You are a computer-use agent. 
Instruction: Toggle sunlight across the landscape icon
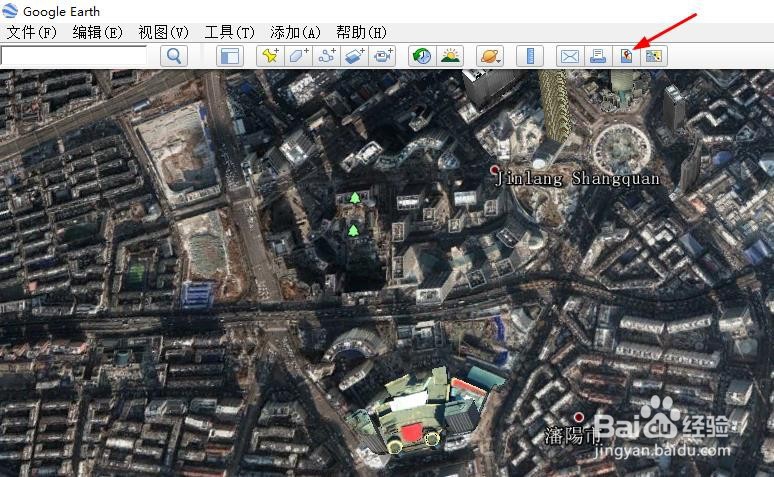pos(450,56)
